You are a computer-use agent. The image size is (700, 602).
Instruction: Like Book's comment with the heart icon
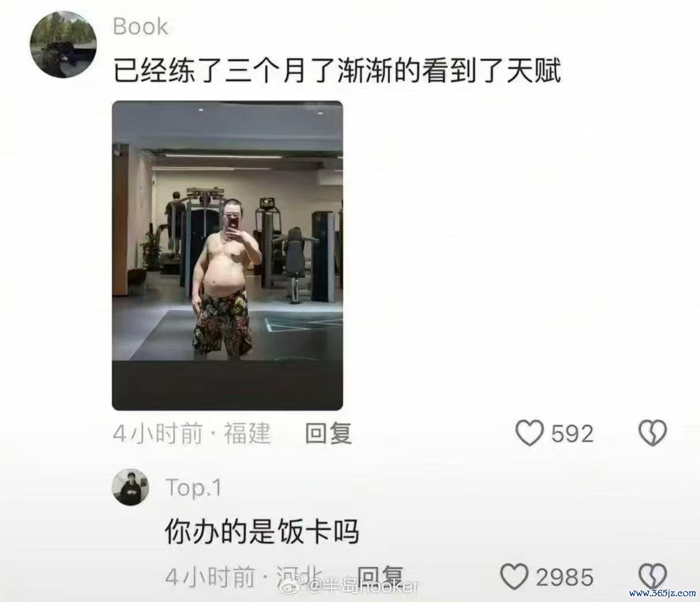[x=529, y=433]
